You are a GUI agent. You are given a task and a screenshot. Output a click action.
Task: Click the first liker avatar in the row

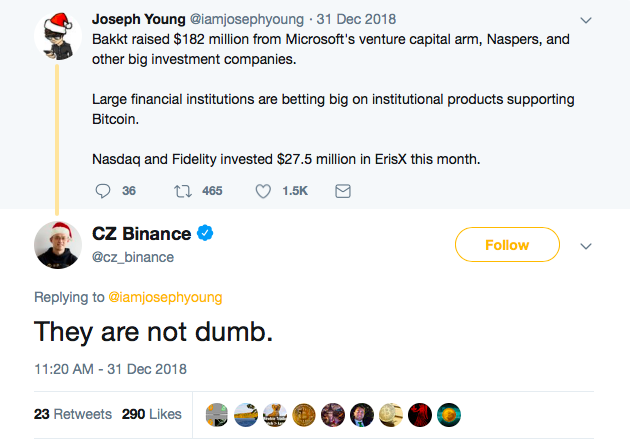tap(217, 413)
